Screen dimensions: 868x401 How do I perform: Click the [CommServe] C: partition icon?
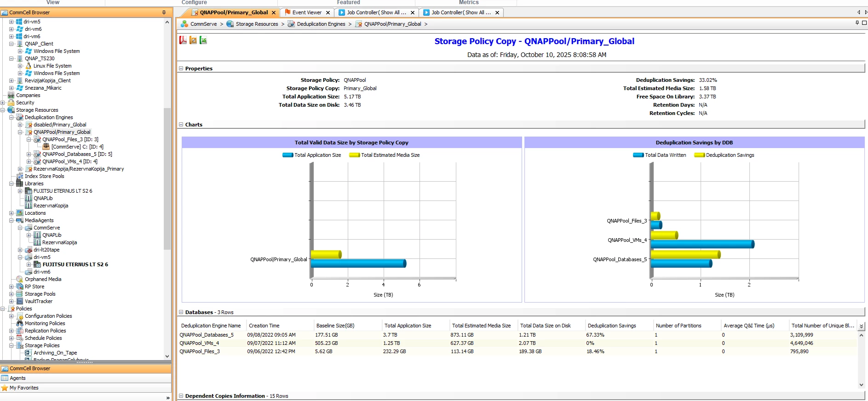point(46,147)
